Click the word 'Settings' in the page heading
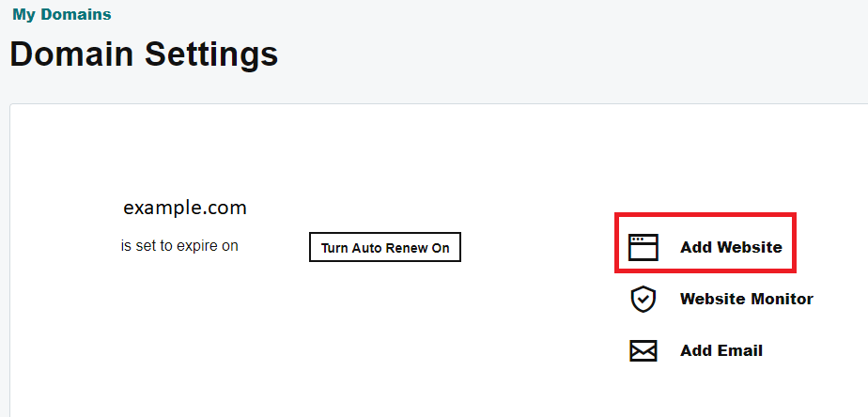The image size is (868, 417). (211, 54)
